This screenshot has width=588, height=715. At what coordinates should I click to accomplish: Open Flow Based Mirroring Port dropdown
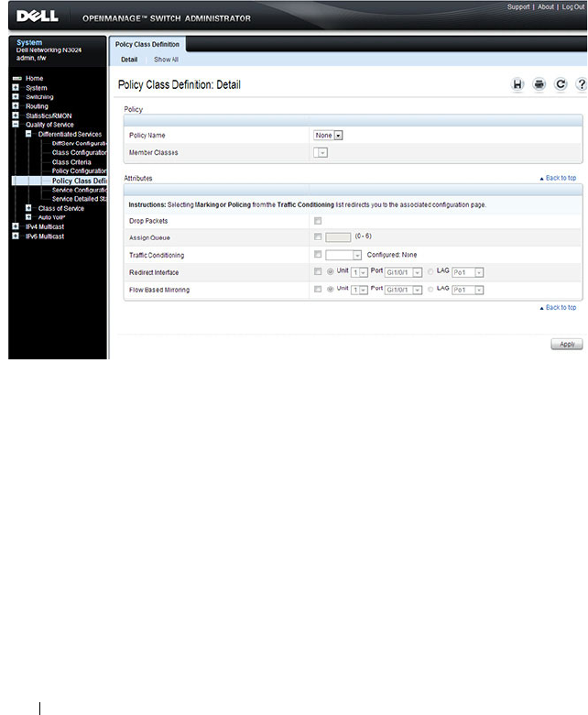click(404, 290)
